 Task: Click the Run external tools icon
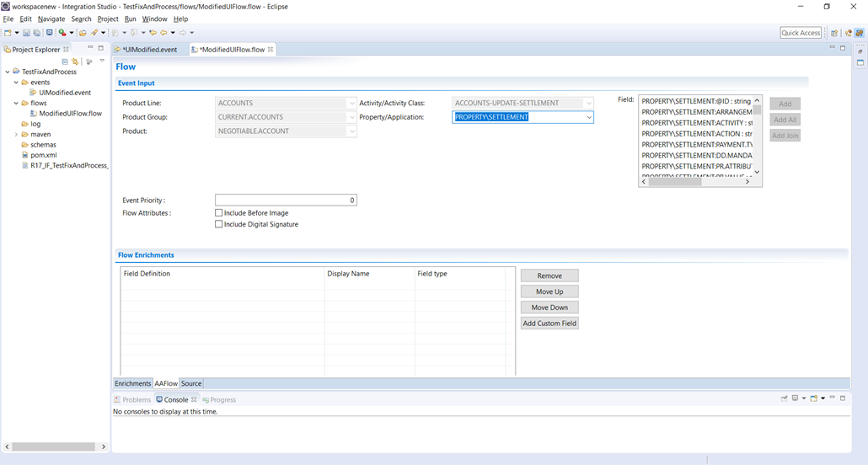(62, 33)
